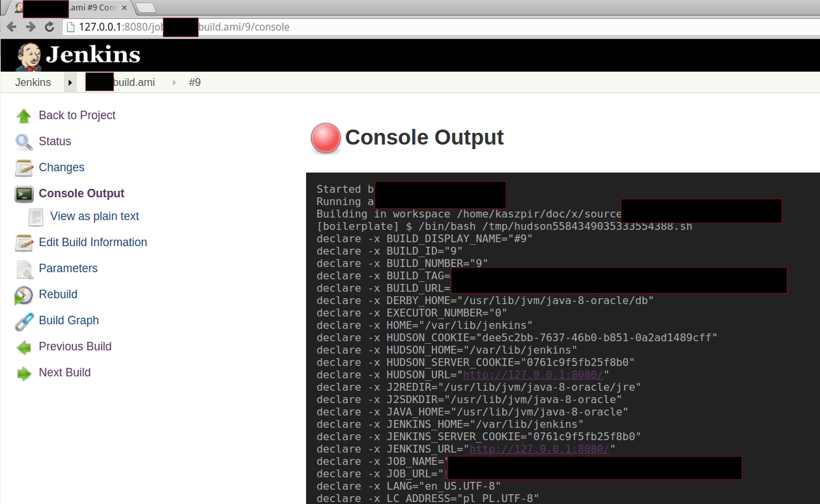Expand the build.ami breadcrumb chevron
Image resolution: width=820 pixels, height=504 pixels.
tap(173, 82)
